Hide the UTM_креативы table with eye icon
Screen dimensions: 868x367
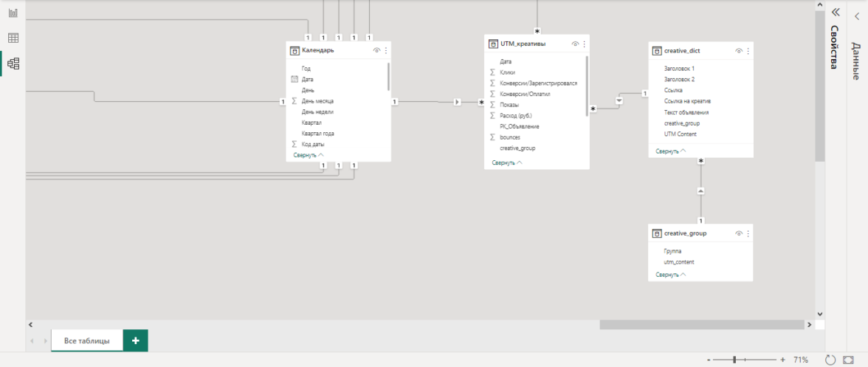[x=575, y=44]
